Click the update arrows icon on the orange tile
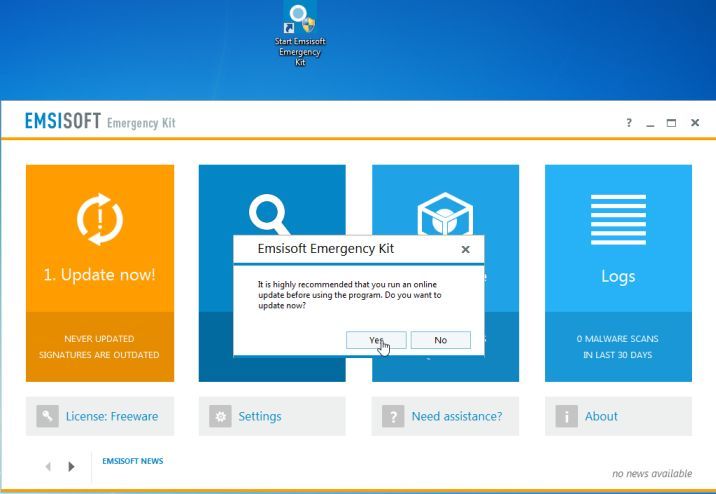Viewport: 716px width, 494px height. tap(100, 219)
